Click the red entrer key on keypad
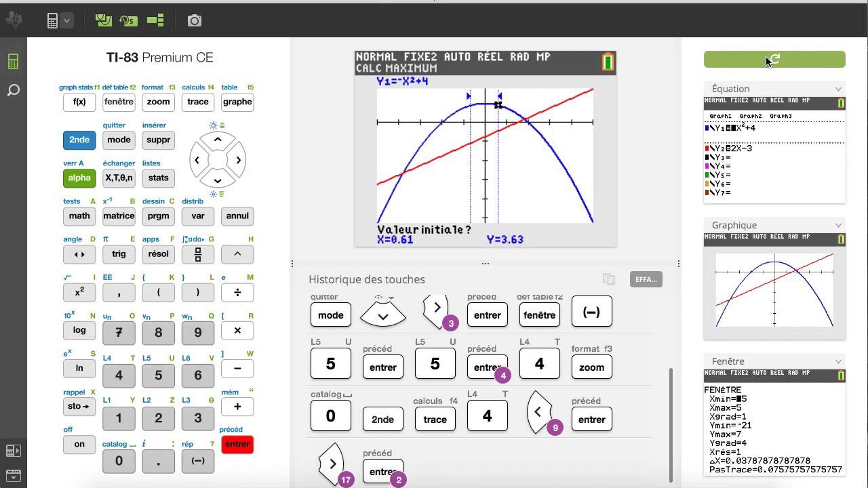The image size is (868, 488). (237, 444)
